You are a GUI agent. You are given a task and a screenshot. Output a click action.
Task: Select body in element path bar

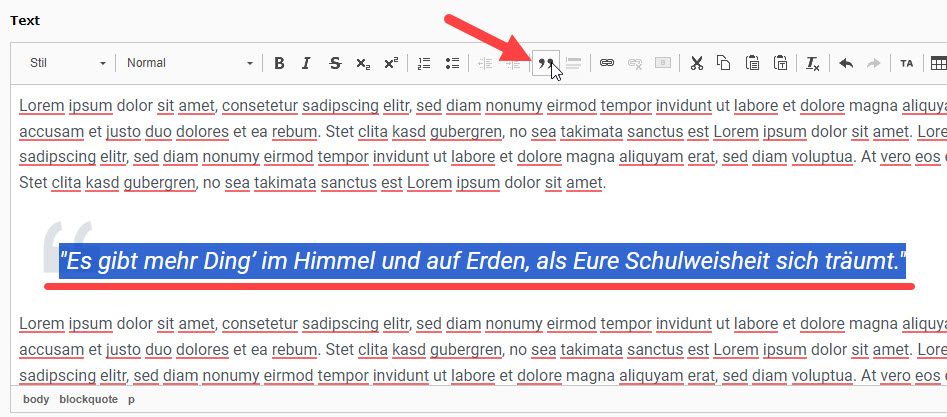point(36,399)
